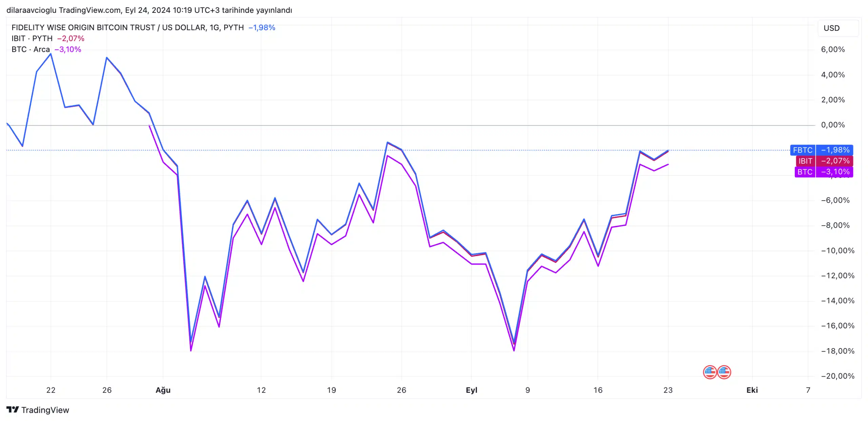Click the 2,00% axis label

833,100
